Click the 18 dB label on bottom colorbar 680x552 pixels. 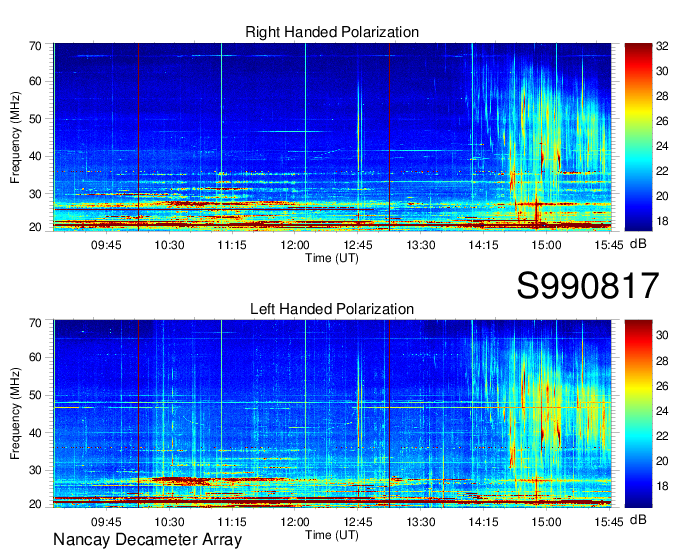coord(662,486)
